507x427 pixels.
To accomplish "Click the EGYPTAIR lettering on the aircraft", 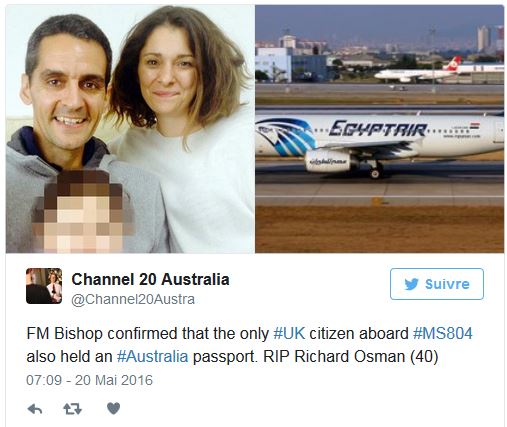I will pos(378,129).
